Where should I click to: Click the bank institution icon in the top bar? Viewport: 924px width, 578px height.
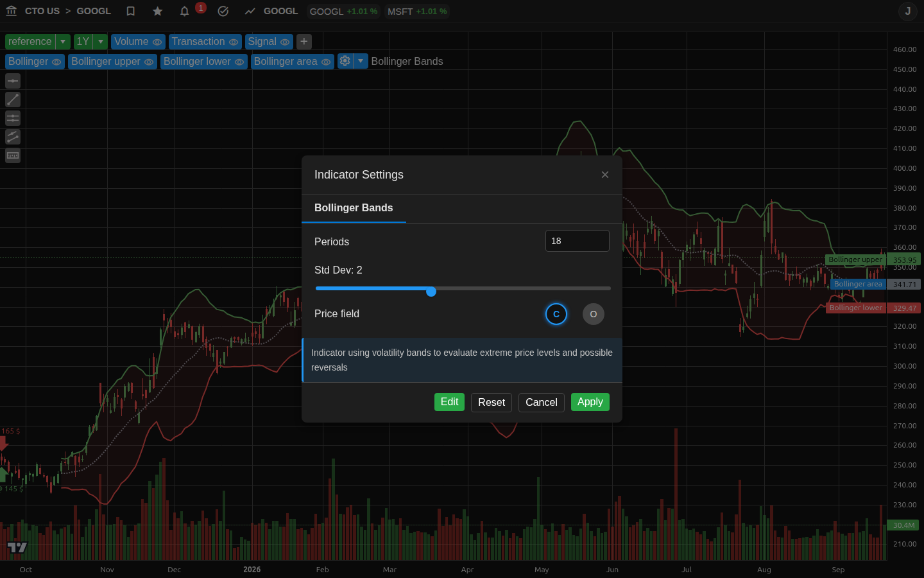(11, 11)
